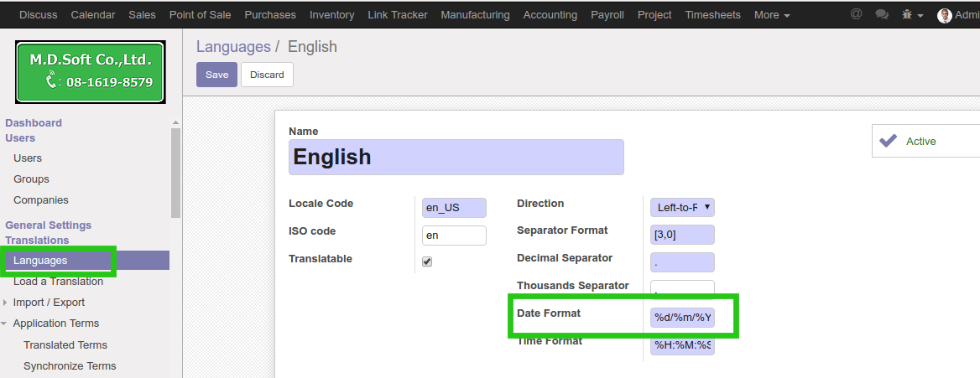Open the @ mentions icon

[856, 14]
